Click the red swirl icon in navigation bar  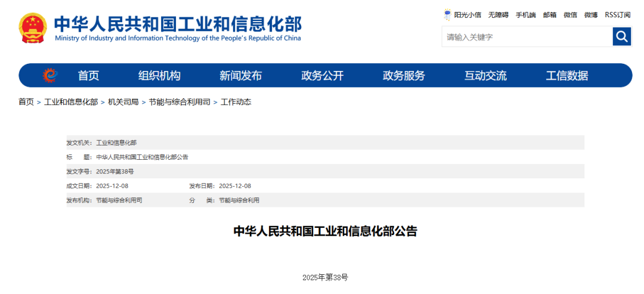pos(50,76)
